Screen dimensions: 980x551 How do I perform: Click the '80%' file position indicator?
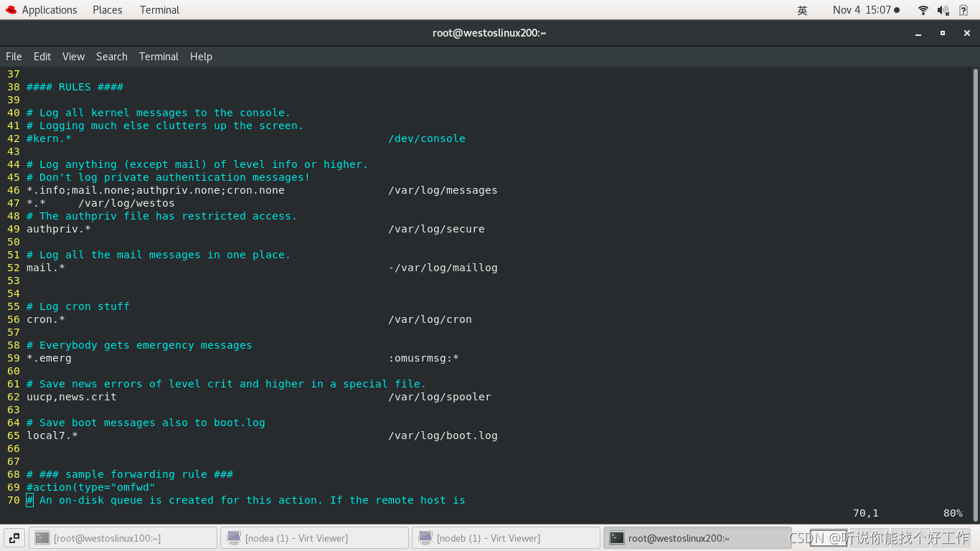click(953, 513)
